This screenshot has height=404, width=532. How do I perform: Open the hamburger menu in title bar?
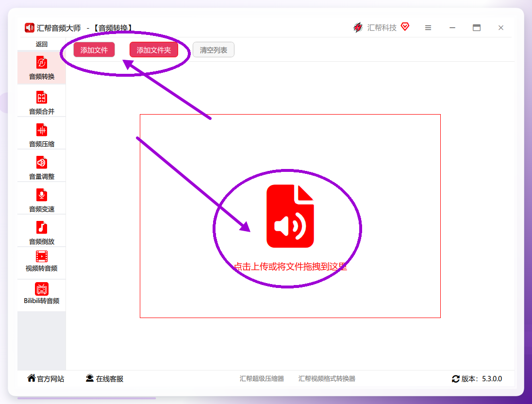pos(428,28)
